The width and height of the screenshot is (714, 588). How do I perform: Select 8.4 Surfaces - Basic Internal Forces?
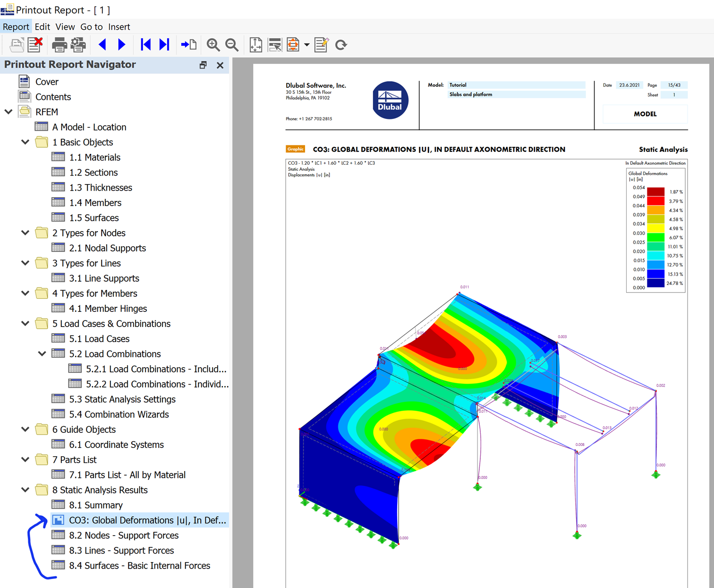[x=139, y=565]
